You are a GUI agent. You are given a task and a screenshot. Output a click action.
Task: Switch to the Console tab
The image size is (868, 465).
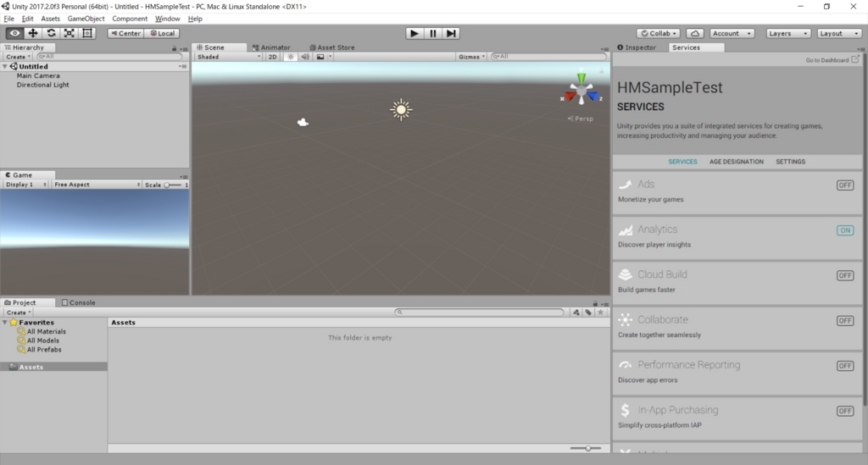pos(79,302)
